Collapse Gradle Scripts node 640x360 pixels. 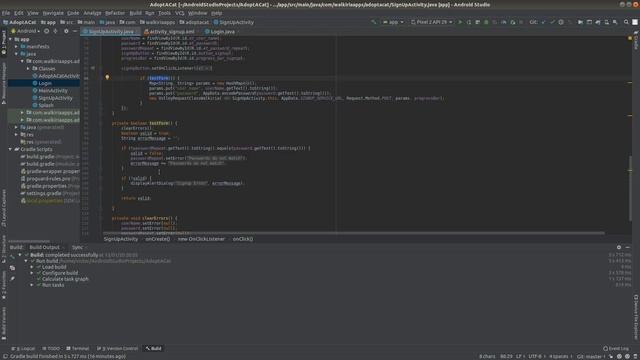click(11, 149)
